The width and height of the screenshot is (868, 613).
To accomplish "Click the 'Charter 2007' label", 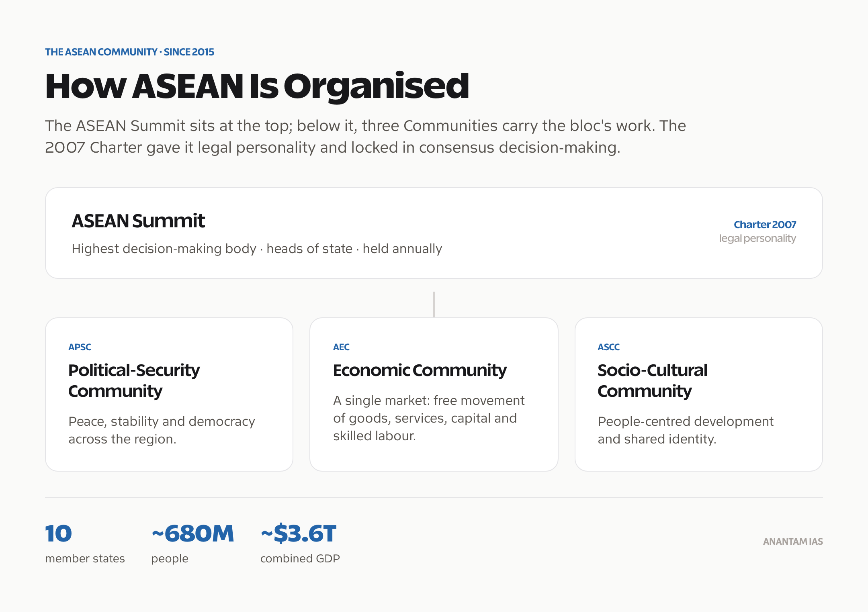I will tap(765, 225).
